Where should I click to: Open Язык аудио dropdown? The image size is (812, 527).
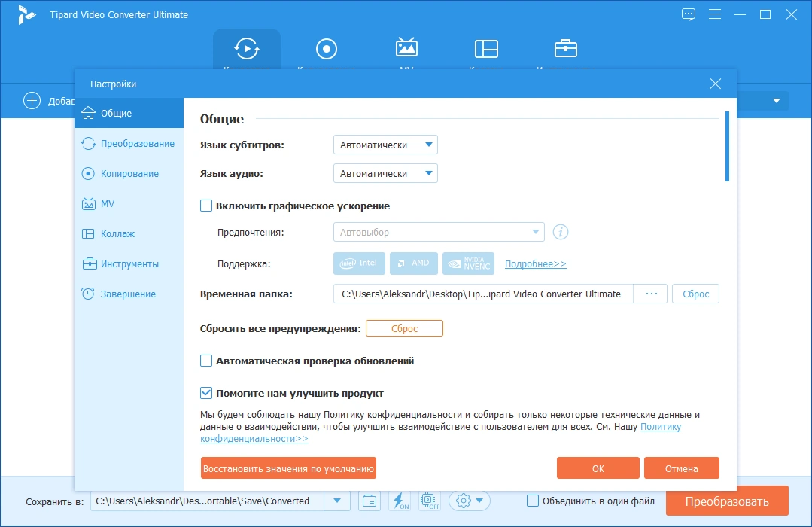(x=385, y=173)
